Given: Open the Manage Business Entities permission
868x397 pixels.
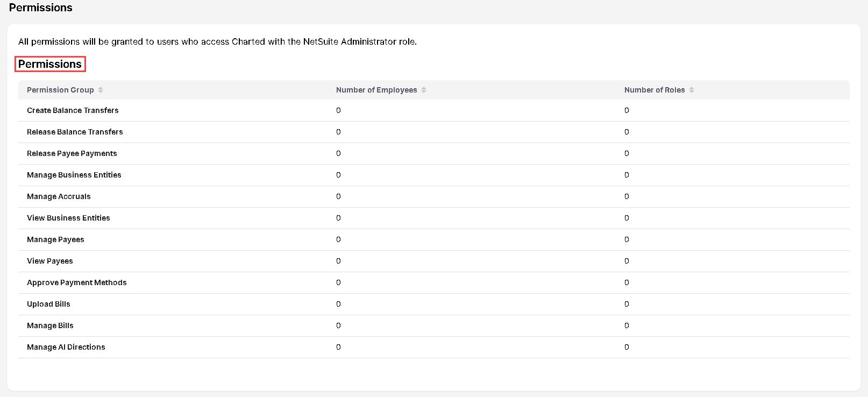Looking at the screenshot, I should pos(74,175).
